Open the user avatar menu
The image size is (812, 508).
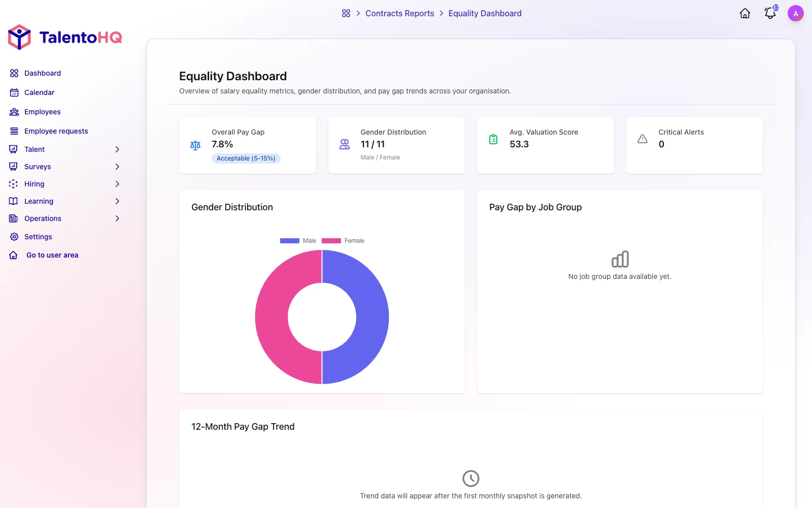[796, 14]
